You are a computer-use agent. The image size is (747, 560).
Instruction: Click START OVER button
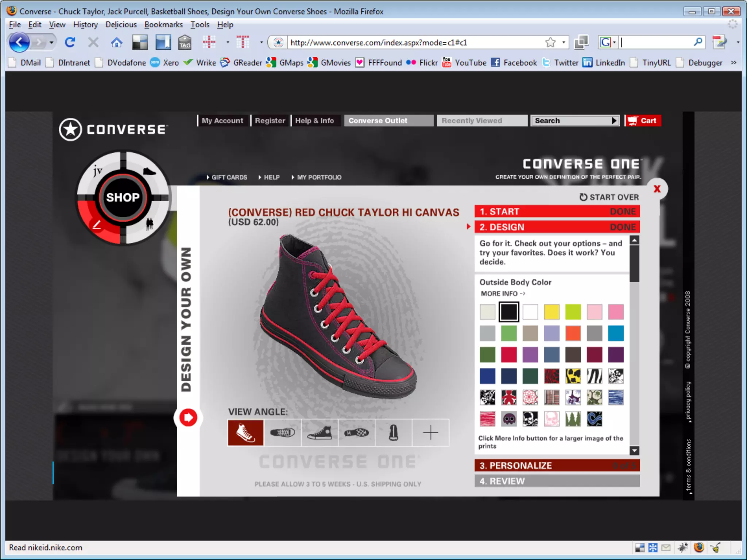[x=609, y=197]
